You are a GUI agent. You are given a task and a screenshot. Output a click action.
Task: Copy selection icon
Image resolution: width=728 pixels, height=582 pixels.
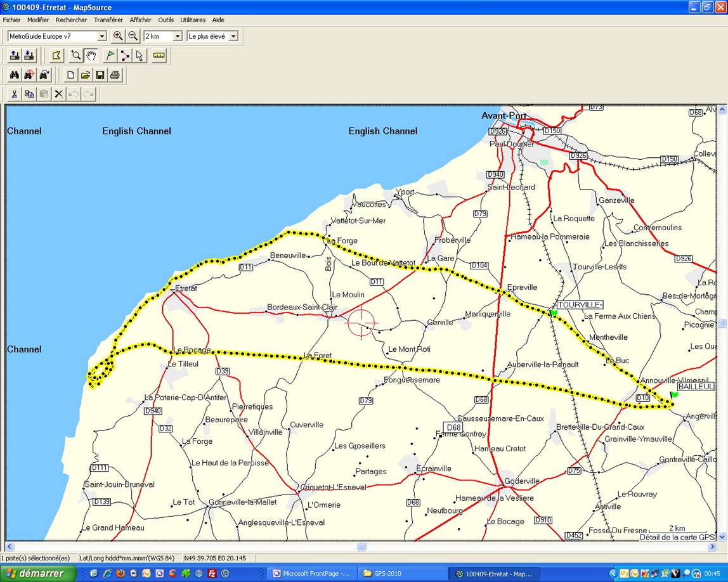[x=29, y=94]
